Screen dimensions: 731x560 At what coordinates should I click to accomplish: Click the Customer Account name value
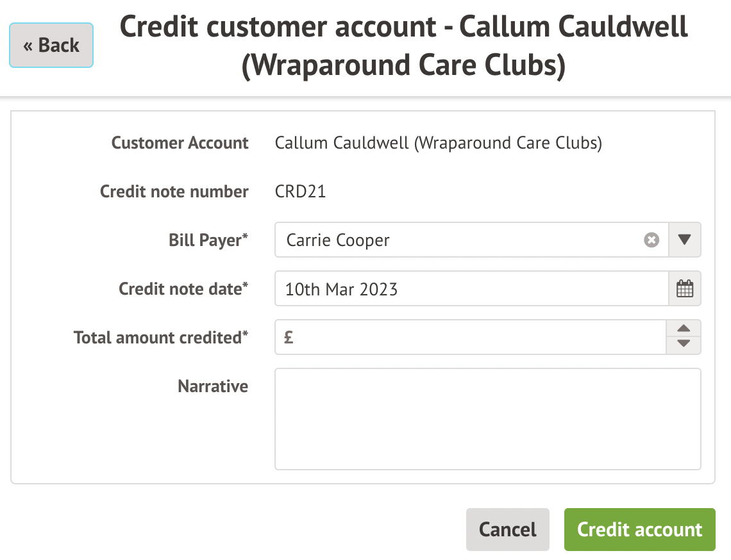[438, 143]
